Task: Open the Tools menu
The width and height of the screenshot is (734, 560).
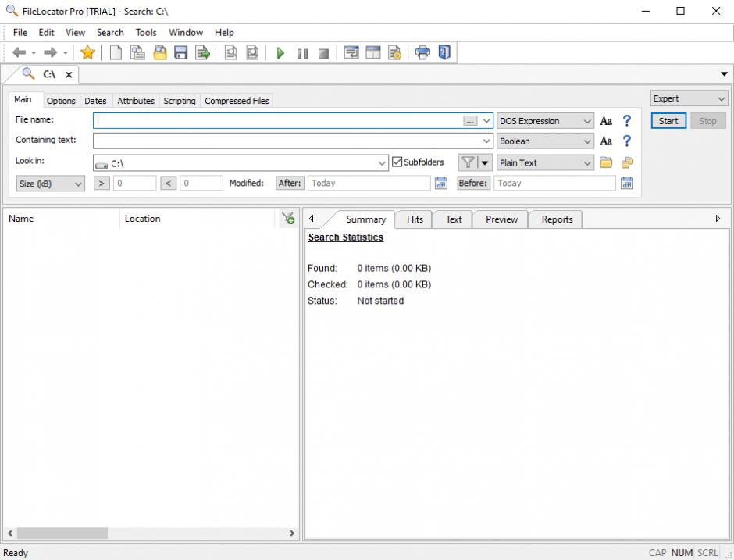Action: pyautogui.click(x=146, y=32)
